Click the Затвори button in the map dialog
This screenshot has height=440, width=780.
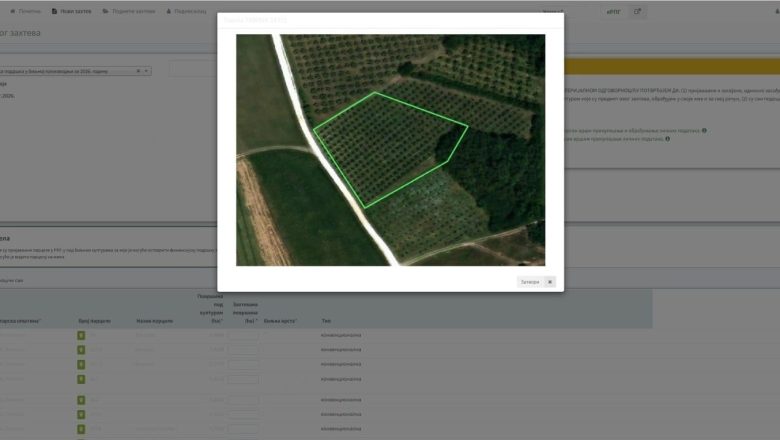click(530, 282)
